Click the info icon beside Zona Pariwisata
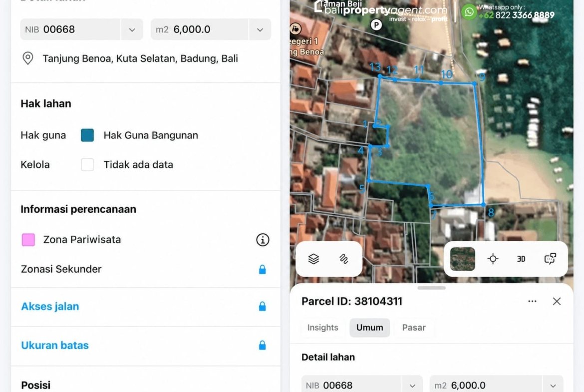This screenshot has height=392, width=584. tap(263, 240)
